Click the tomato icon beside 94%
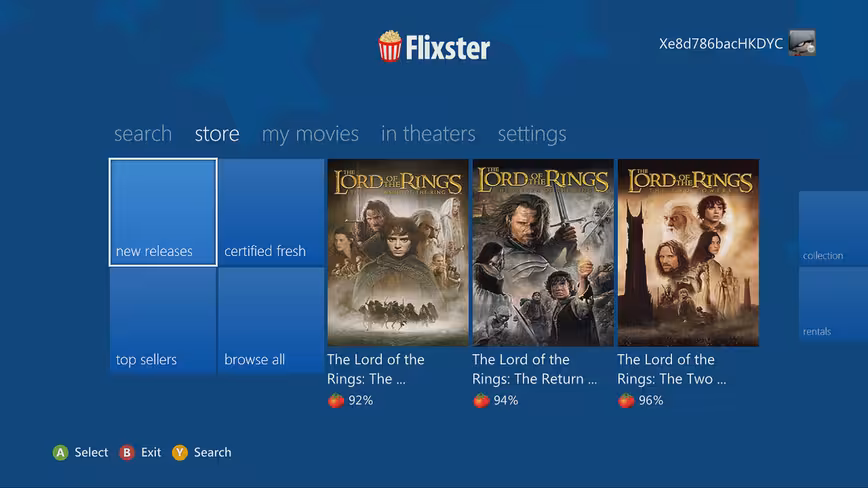 [x=481, y=400]
